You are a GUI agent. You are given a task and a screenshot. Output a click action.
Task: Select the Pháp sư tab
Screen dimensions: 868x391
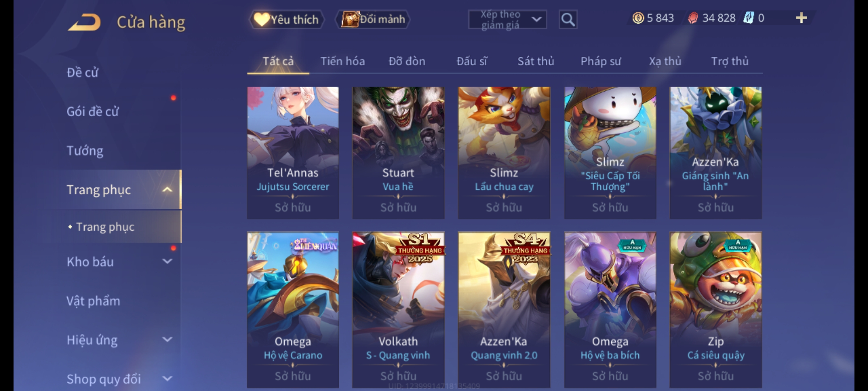click(x=600, y=62)
